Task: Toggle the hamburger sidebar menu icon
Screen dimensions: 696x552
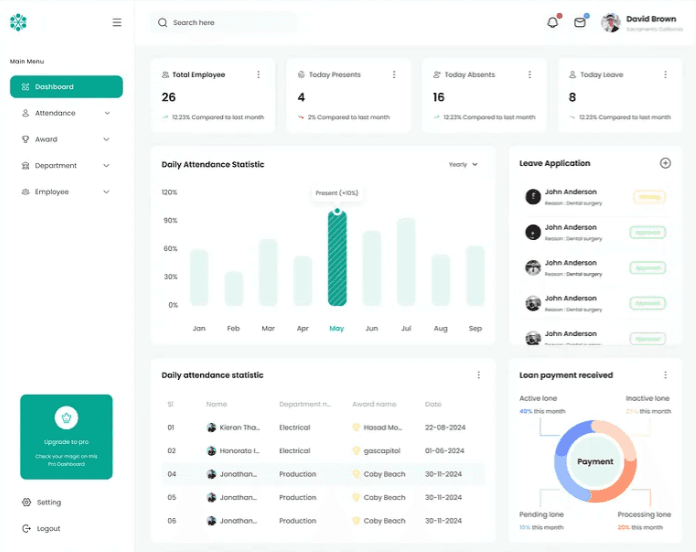Action: [x=117, y=22]
